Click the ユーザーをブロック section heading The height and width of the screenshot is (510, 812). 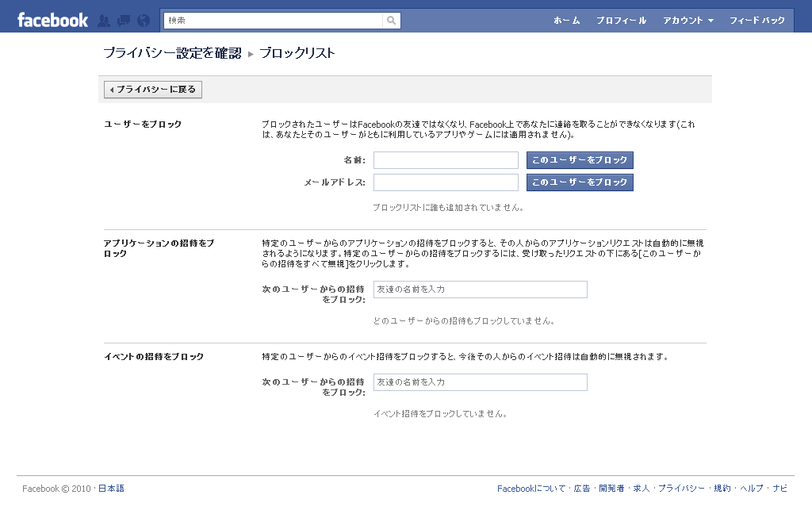[143, 125]
